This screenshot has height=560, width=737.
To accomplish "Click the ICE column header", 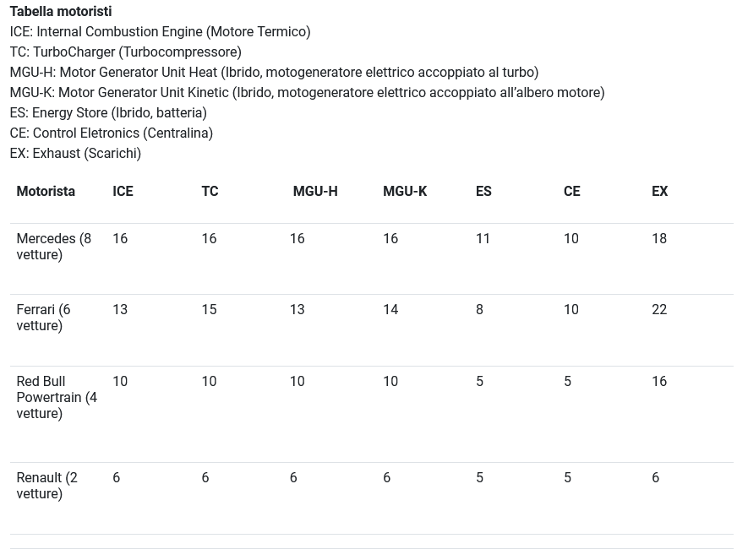I will pos(123,192).
